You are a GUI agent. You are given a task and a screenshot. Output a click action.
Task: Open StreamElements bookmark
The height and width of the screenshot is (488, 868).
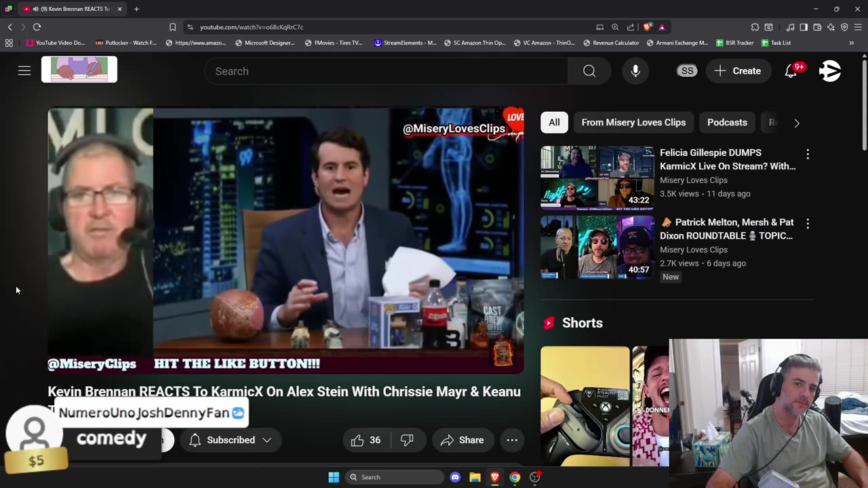point(406,43)
